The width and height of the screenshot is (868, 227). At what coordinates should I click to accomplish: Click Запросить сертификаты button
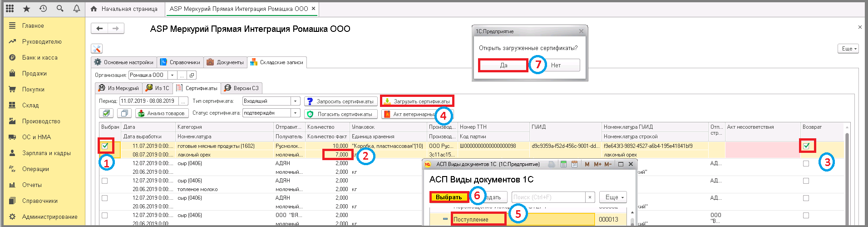[340, 101]
